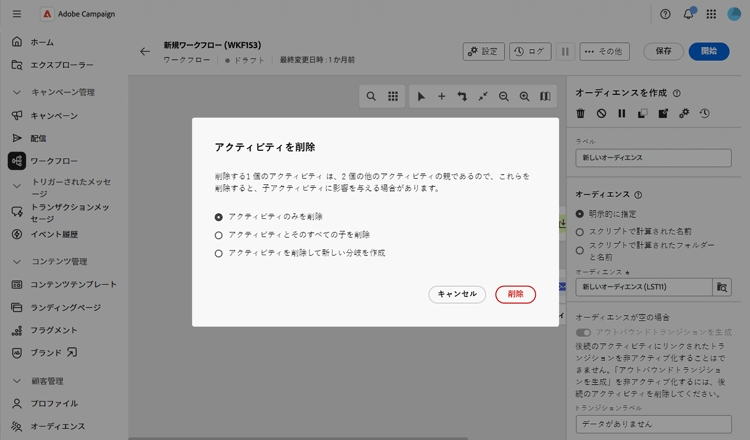
Task: Click the disable activity icon
Action: [601, 113]
